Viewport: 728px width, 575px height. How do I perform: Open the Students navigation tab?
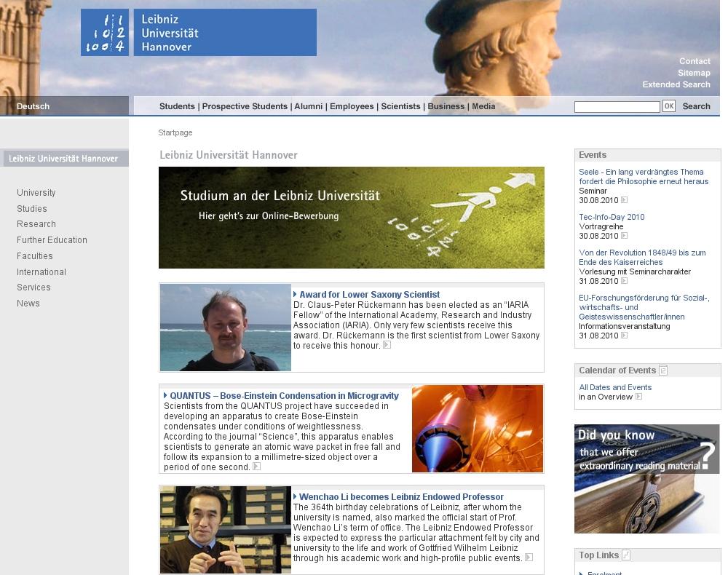tap(177, 106)
